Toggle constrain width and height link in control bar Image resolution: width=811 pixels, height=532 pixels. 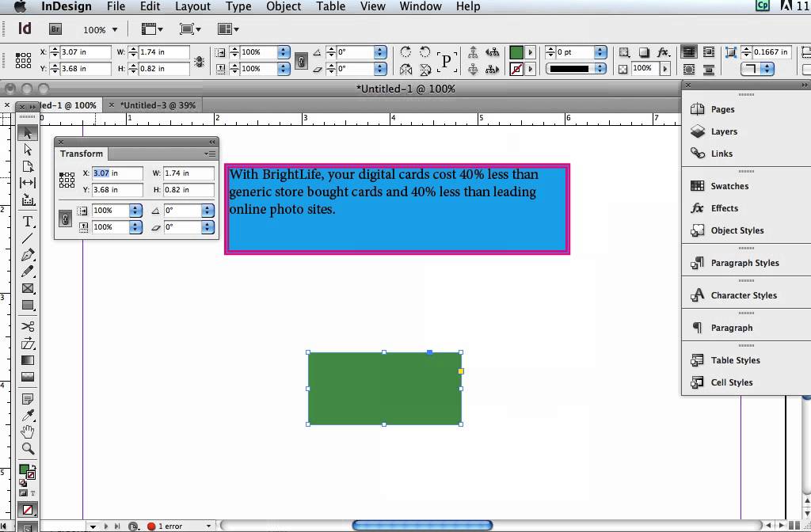point(199,61)
